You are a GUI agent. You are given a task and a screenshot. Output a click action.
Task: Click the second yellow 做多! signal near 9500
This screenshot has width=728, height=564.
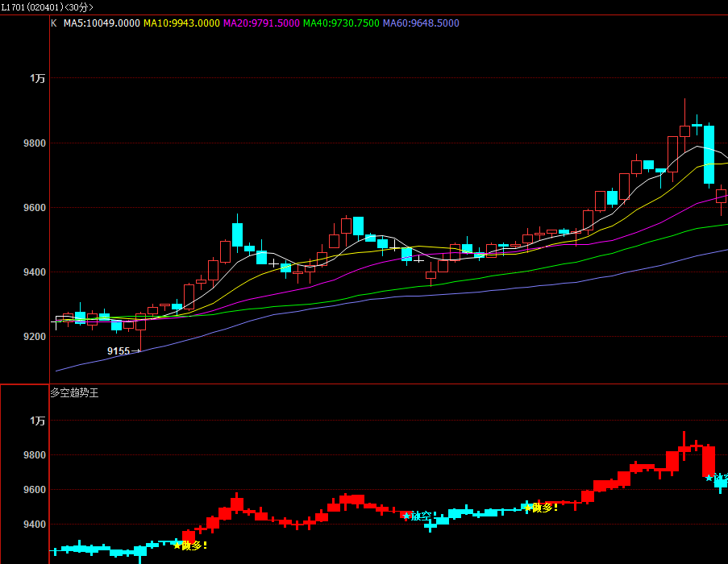click(541, 508)
